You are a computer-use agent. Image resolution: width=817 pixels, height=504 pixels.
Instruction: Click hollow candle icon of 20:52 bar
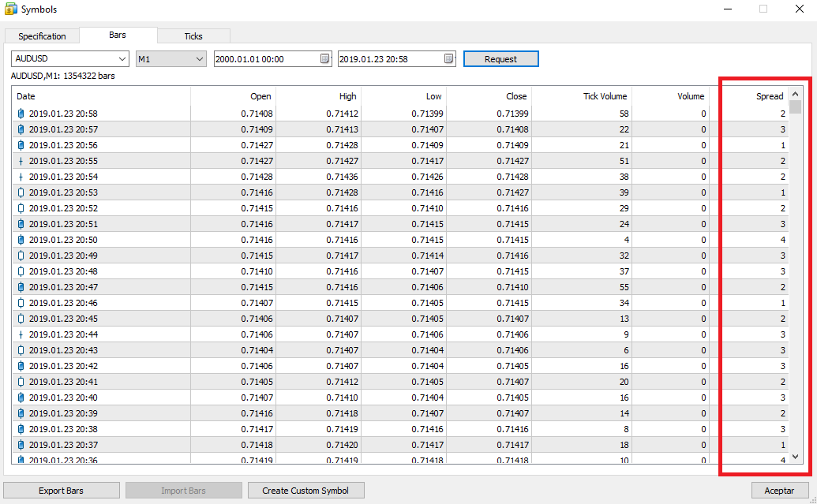pyautogui.click(x=21, y=208)
